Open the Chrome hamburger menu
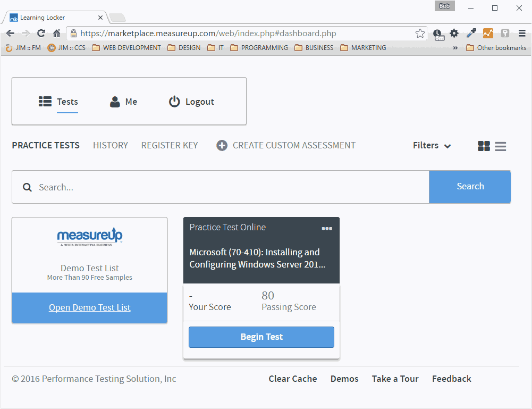532x409 pixels. pos(522,34)
